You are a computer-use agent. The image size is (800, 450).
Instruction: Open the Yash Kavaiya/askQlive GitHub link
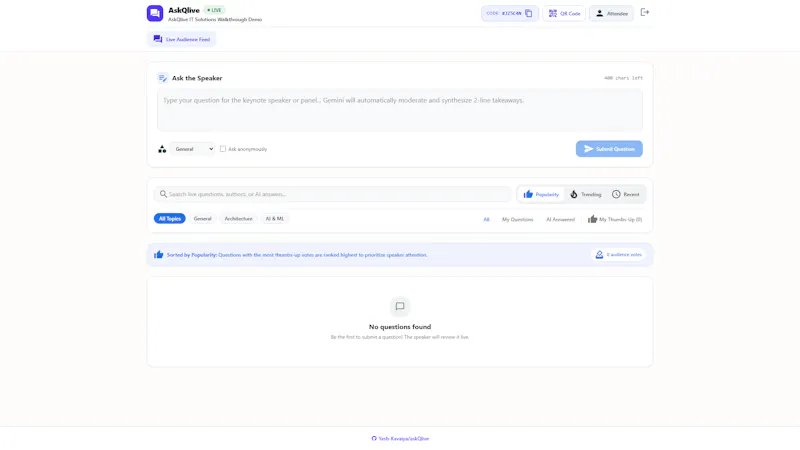click(401, 439)
